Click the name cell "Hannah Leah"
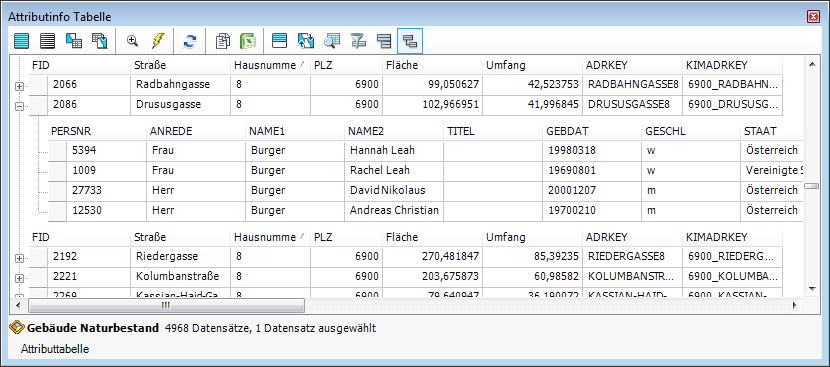Screen dimensions: 830x367 (x=394, y=151)
